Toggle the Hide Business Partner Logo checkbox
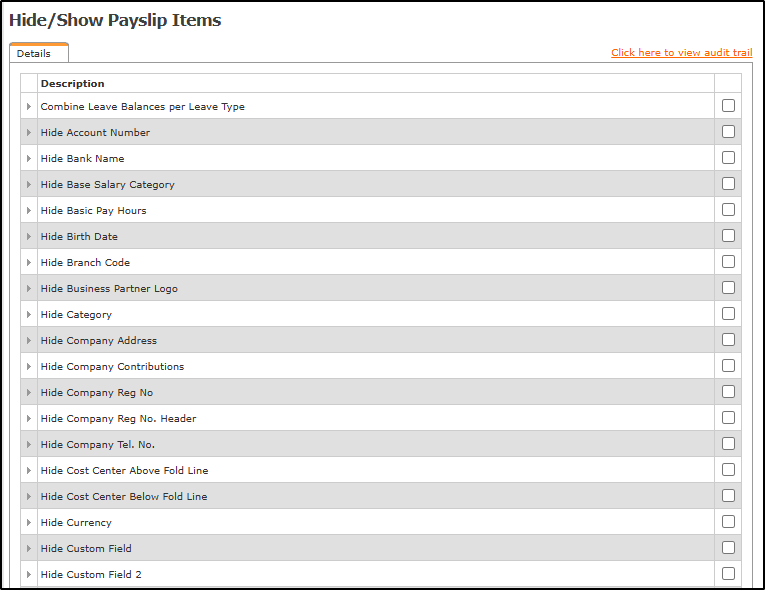Screen dimensions: 765x590 tap(728, 288)
